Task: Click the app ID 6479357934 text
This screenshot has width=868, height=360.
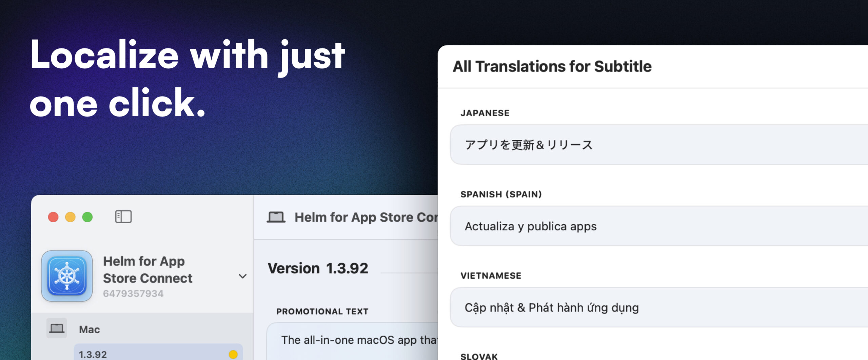Action: tap(133, 293)
